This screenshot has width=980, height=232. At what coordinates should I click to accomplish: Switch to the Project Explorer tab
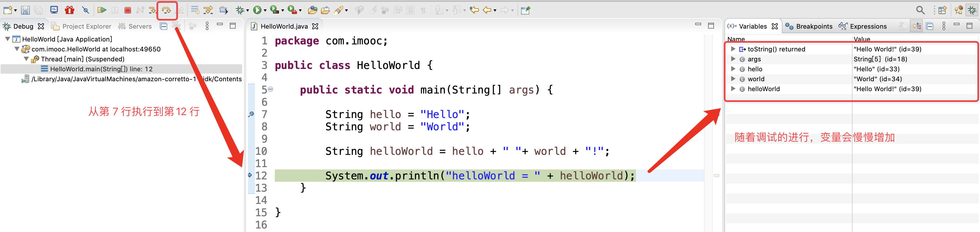(81, 26)
